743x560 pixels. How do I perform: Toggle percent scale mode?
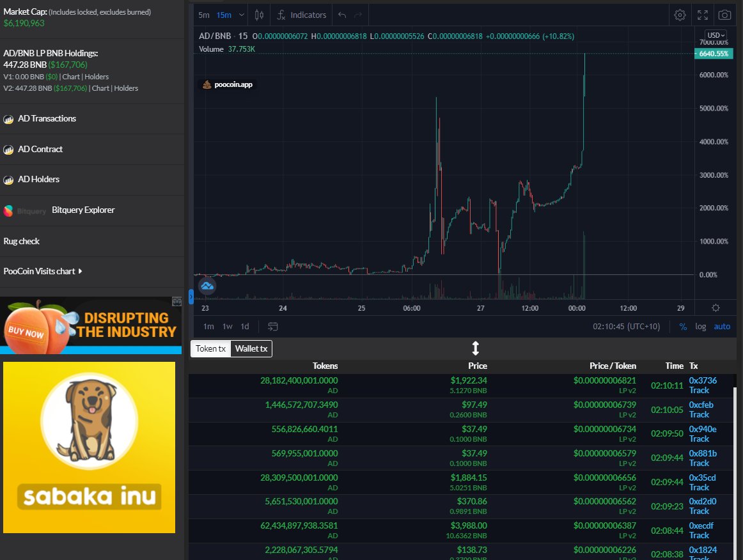click(683, 327)
